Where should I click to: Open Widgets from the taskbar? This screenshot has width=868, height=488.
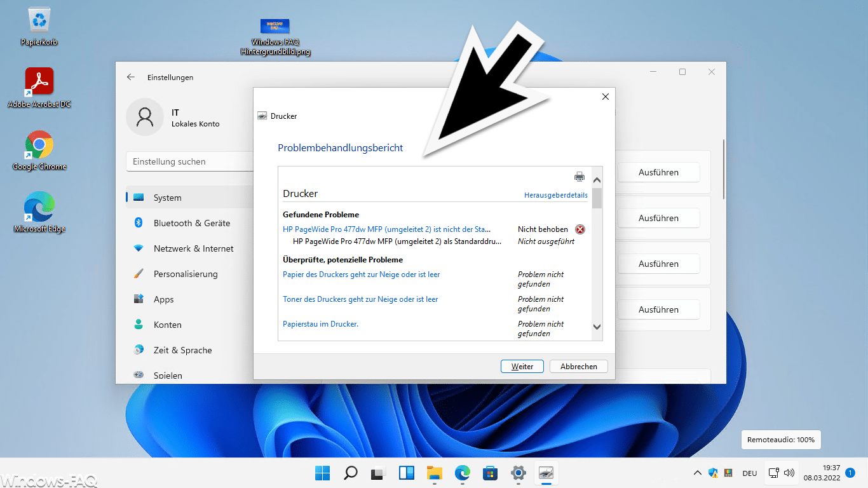[407, 473]
